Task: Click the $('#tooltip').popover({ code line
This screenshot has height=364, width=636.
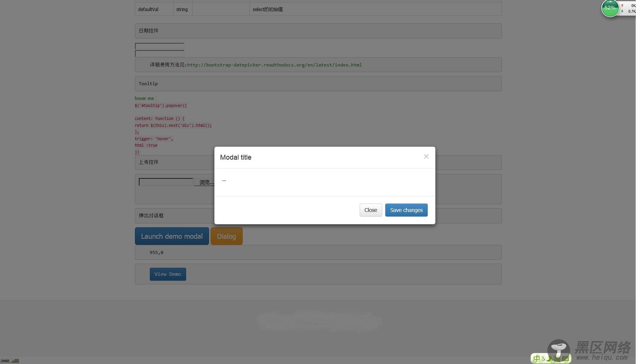Action: 161,105
